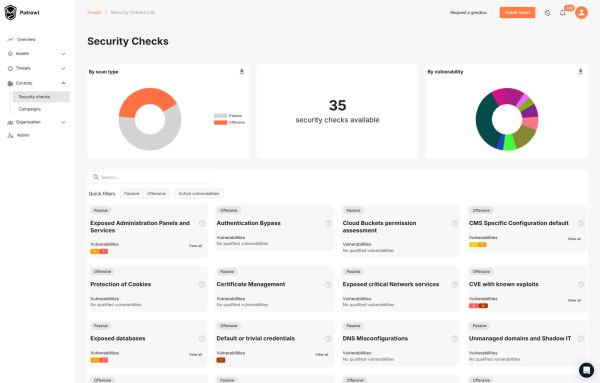Viewport: 600px width, 383px height.
Task: Download the By vulnerability chart
Action: 580,72
